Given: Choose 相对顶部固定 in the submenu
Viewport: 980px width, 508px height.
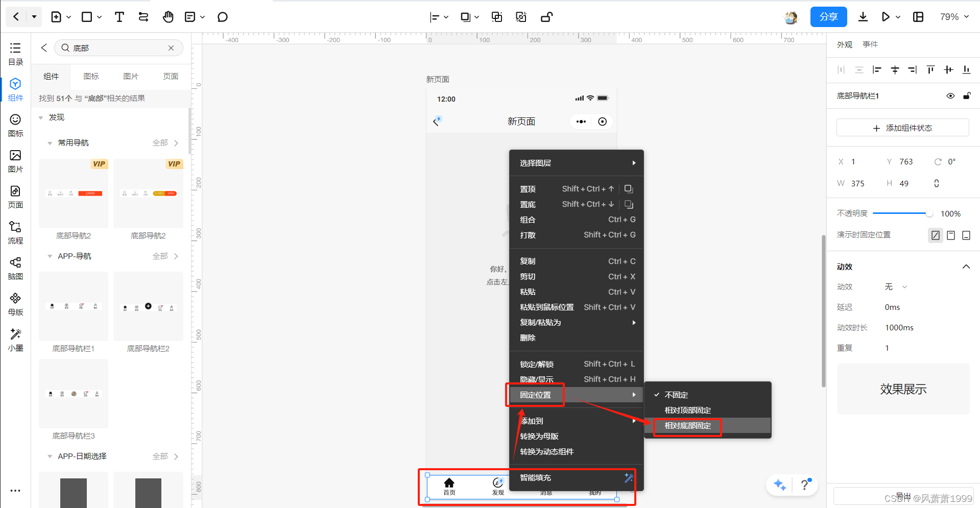Looking at the screenshot, I should (x=708, y=410).
